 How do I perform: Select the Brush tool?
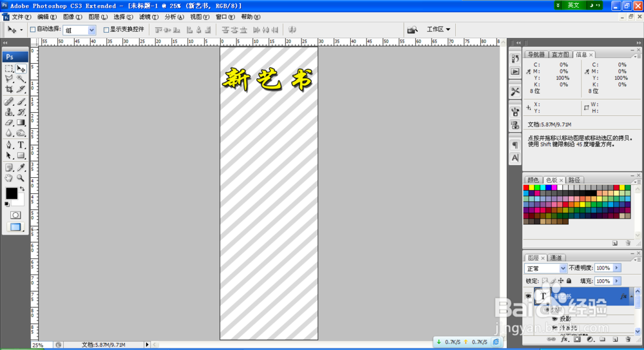(21, 102)
